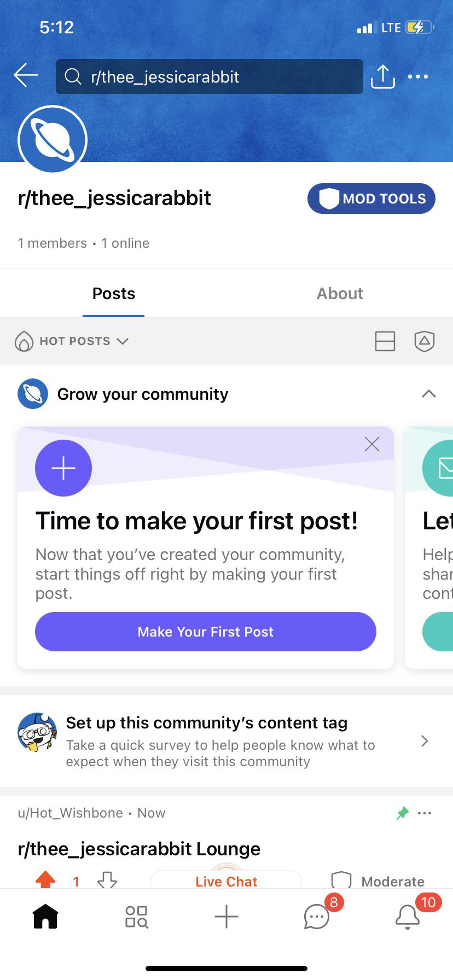Viewport: 453px width, 980px height.
Task: Open MOD TOOLS
Action: (371, 199)
